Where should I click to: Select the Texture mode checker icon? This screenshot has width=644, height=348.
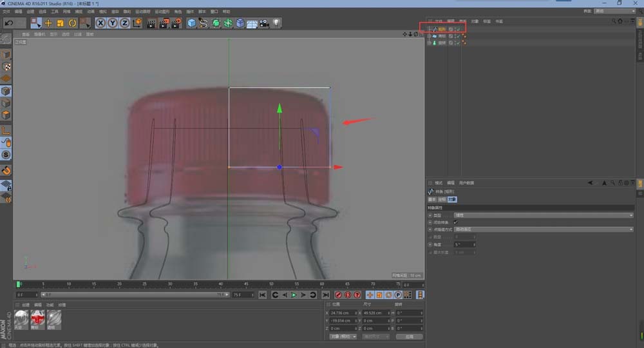tap(6, 66)
